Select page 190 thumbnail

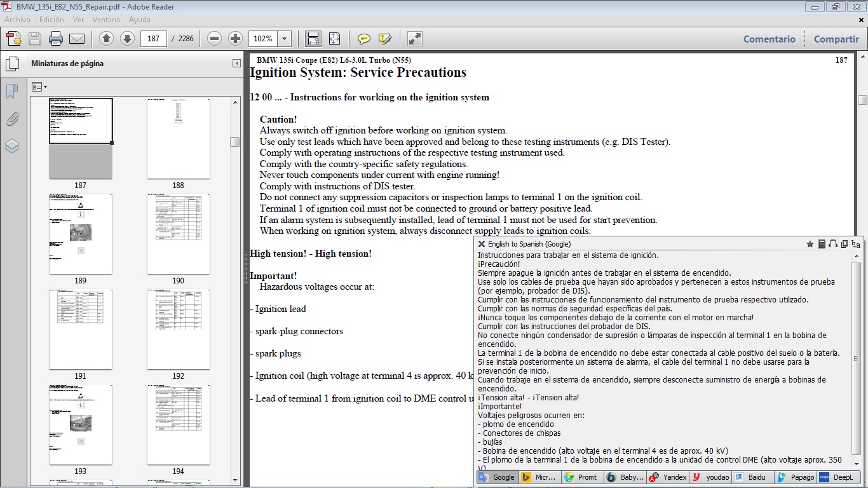tap(178, 234)
